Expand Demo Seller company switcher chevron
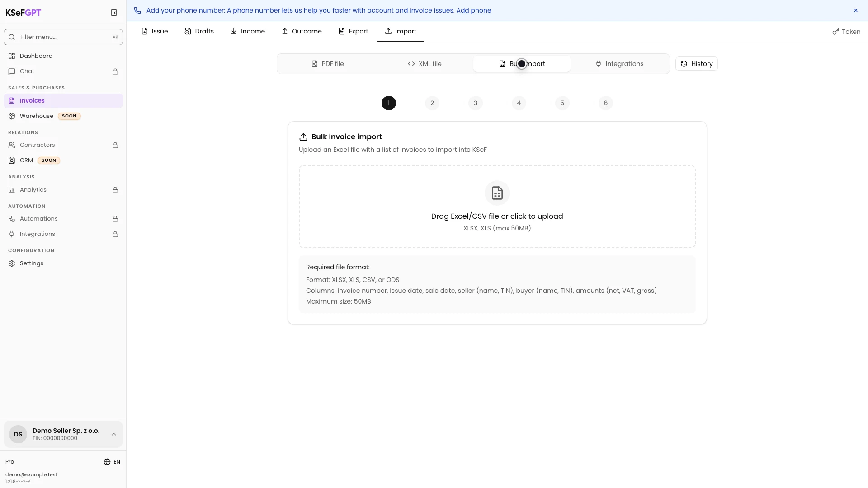Image resolution: width=868 pixels, height=488 pixels. (114, 434)
